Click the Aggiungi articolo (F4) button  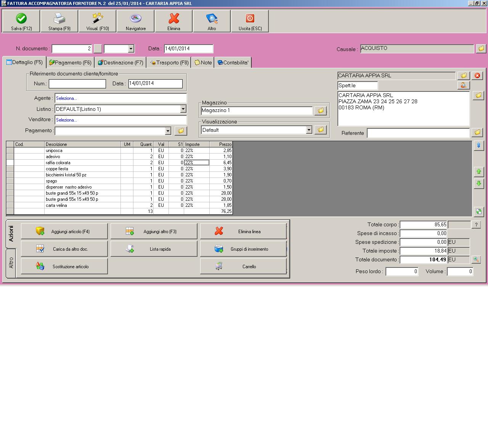click(x=64, y=231)
